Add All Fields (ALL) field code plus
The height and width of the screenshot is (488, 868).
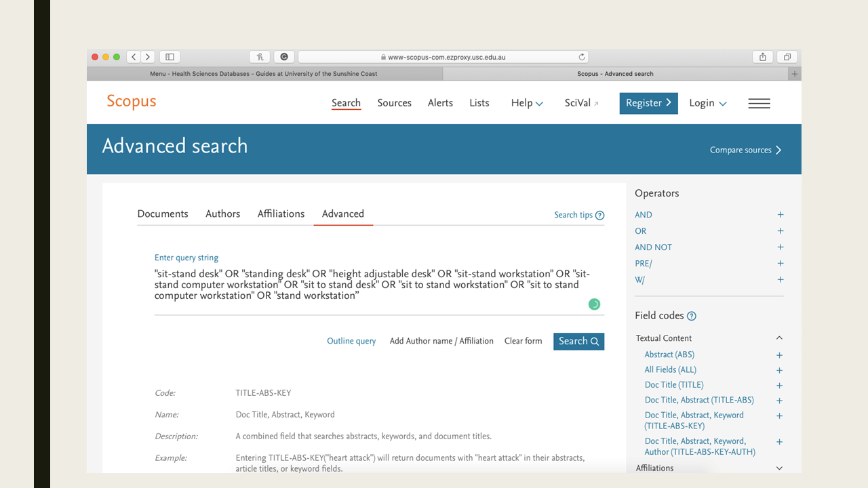(779, 370)
